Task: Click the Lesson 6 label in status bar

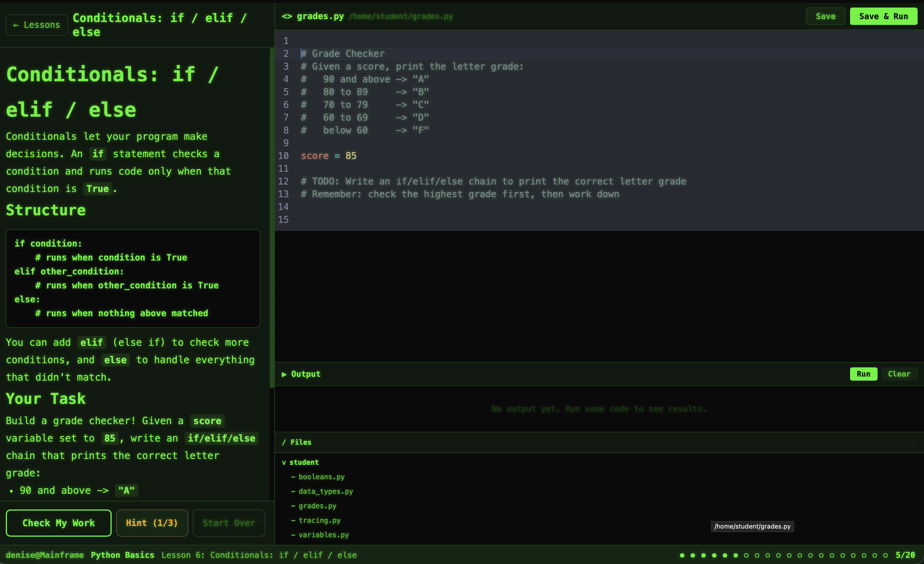Action: coord(259,555)
